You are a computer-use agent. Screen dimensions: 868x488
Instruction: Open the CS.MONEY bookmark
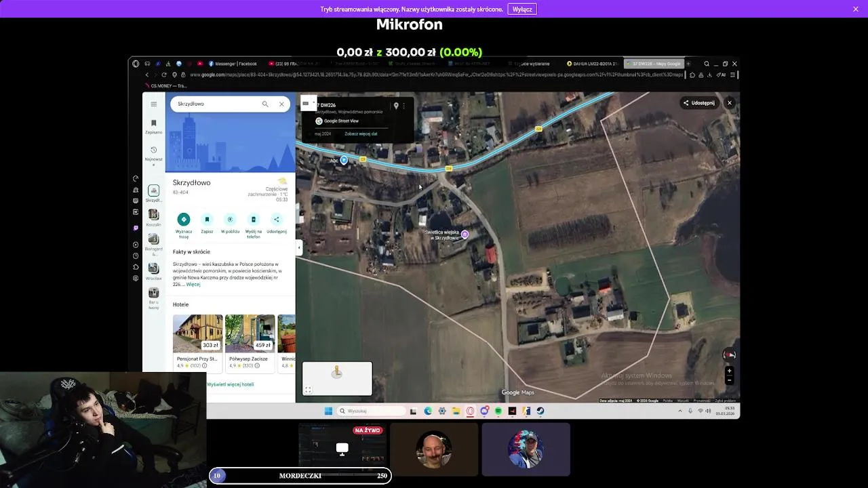(165, 86)
